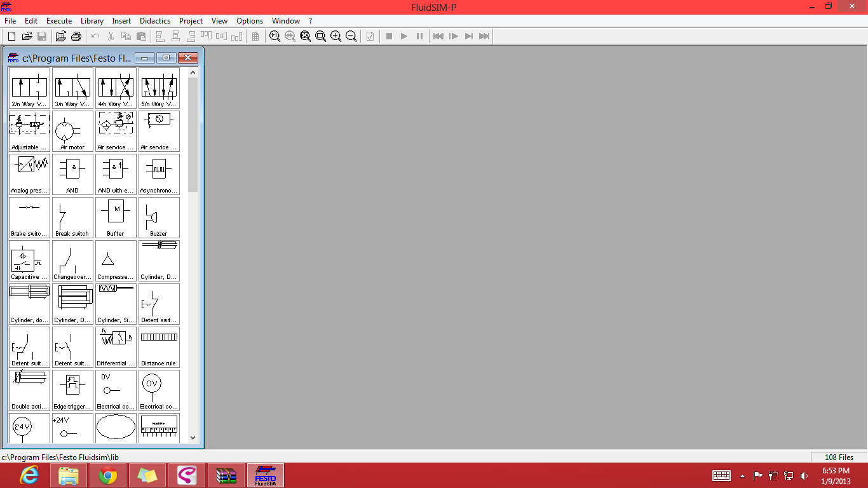
Task: Select the 5/n Way Valve component
Action: pos(159,88)
